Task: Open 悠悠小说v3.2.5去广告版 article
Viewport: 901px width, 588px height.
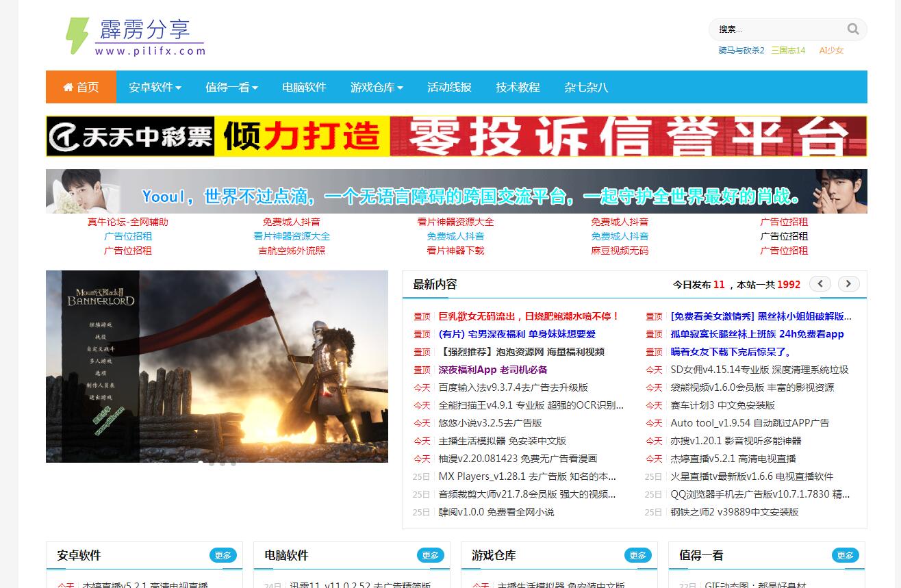Action: click(x=490, y=423)
